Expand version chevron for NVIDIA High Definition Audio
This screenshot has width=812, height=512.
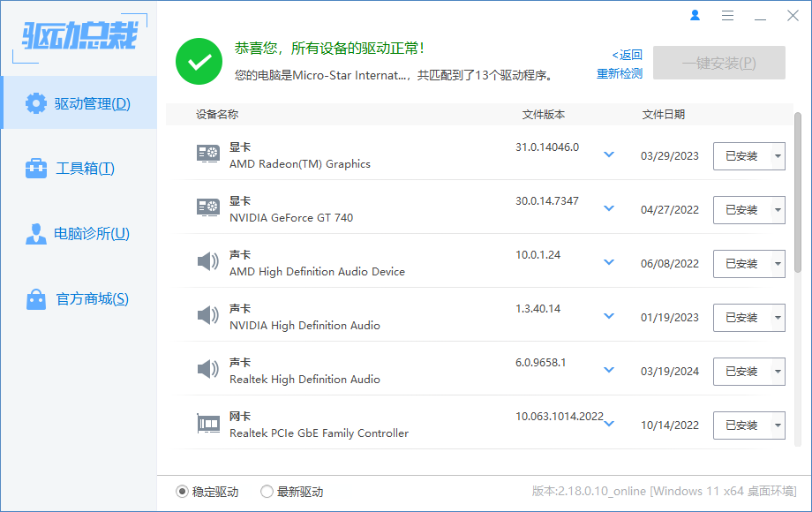point(608,316)
